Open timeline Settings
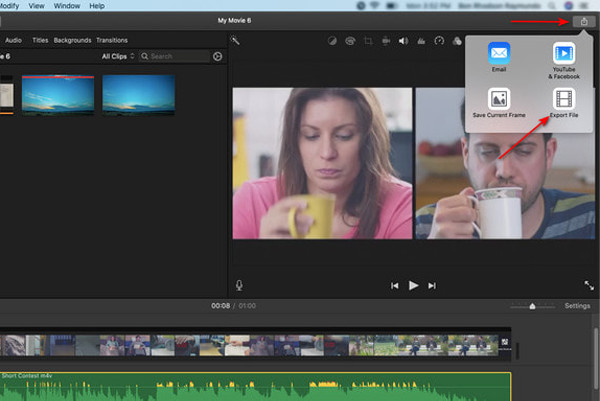 coord(577,306)
